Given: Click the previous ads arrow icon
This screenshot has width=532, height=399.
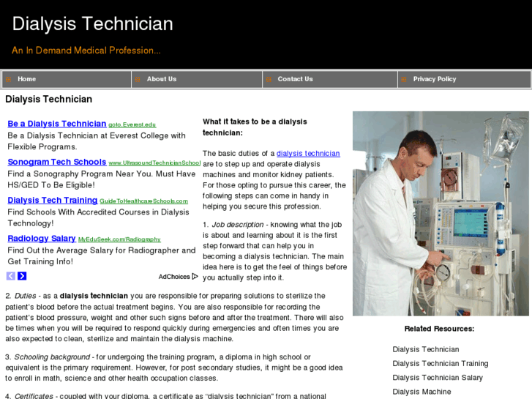Looking at the screenshot, I should tap(11, 276).
